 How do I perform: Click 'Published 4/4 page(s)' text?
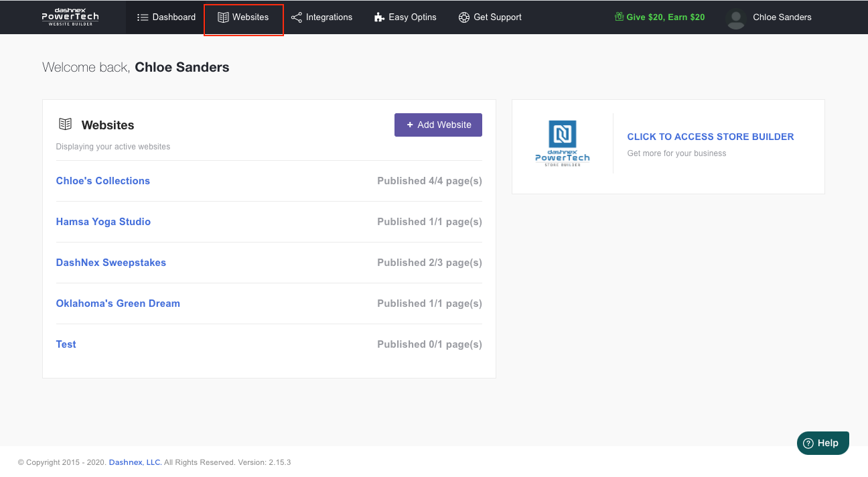click(x=429, y=181)
